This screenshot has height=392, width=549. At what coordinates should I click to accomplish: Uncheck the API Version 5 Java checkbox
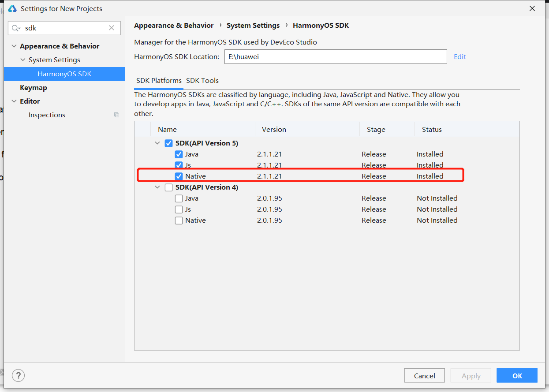179,154
